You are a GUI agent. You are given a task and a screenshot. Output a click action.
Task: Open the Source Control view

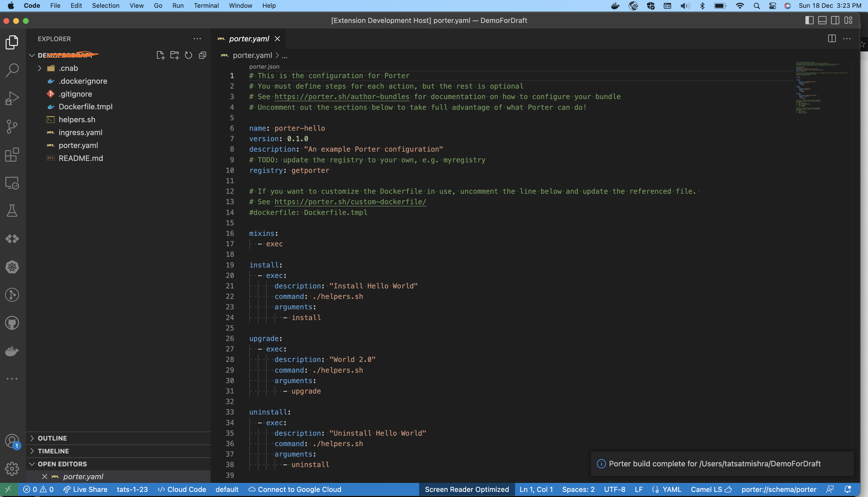[x=12, y=127]
